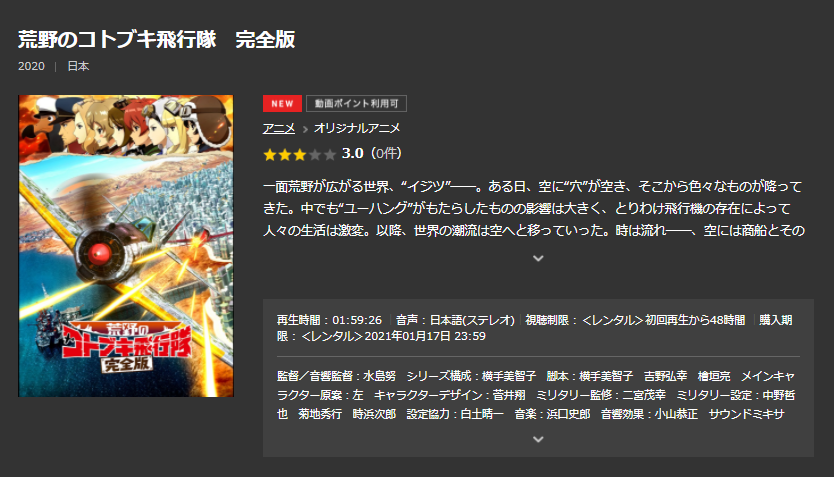Screen dimensions: 834x477
Task: Click the director credit 水島努
Action: pos(379,376)
